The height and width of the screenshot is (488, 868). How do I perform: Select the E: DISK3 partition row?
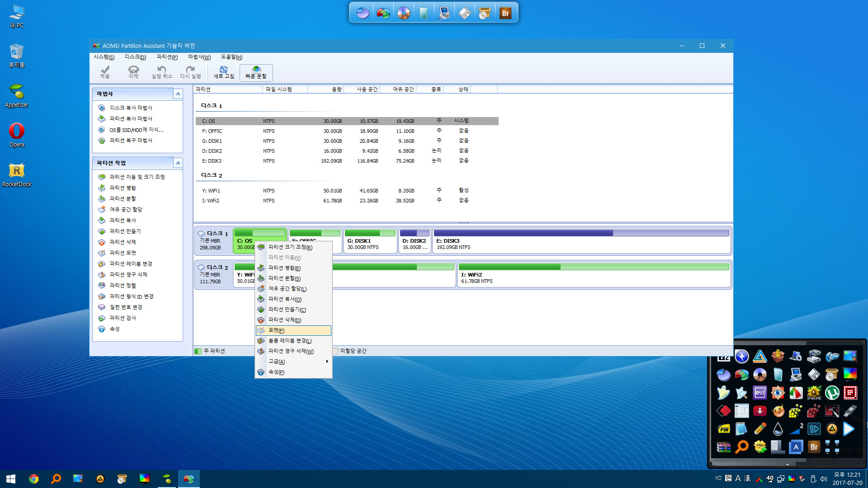coord(347,161)
